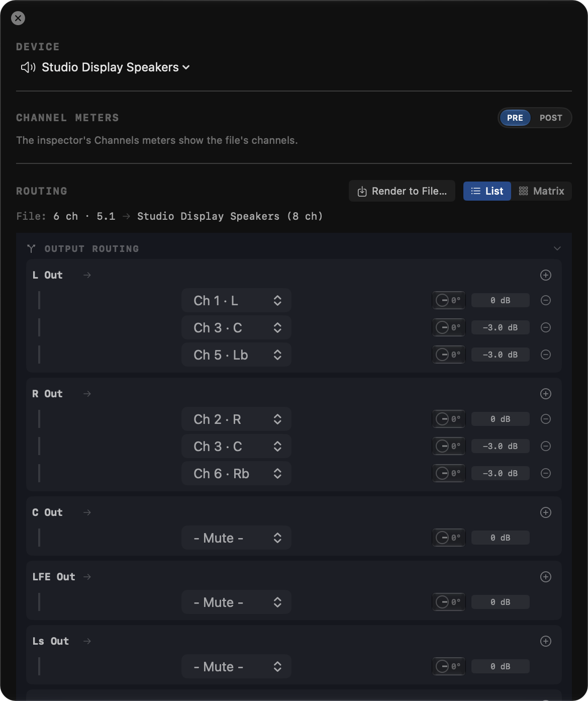The height and width of the screenshot is (701, 588).
Task: Click the arrow beside Ls Out label
Action: click(87, 641)
